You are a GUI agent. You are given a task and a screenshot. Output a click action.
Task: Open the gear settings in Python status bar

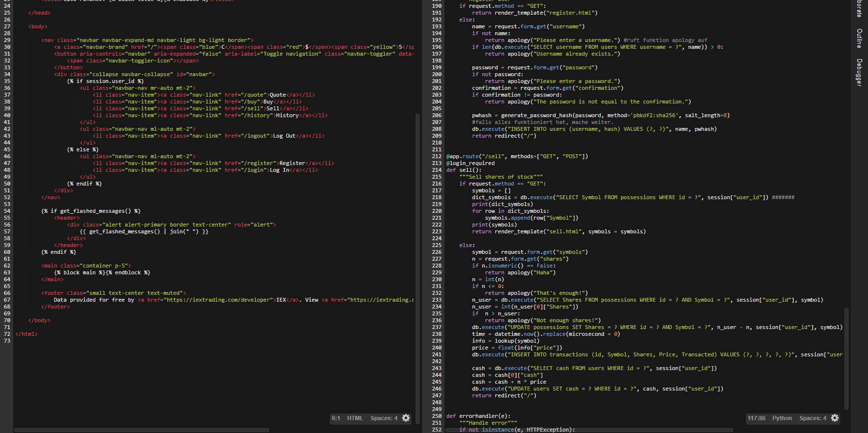(835, 418)
